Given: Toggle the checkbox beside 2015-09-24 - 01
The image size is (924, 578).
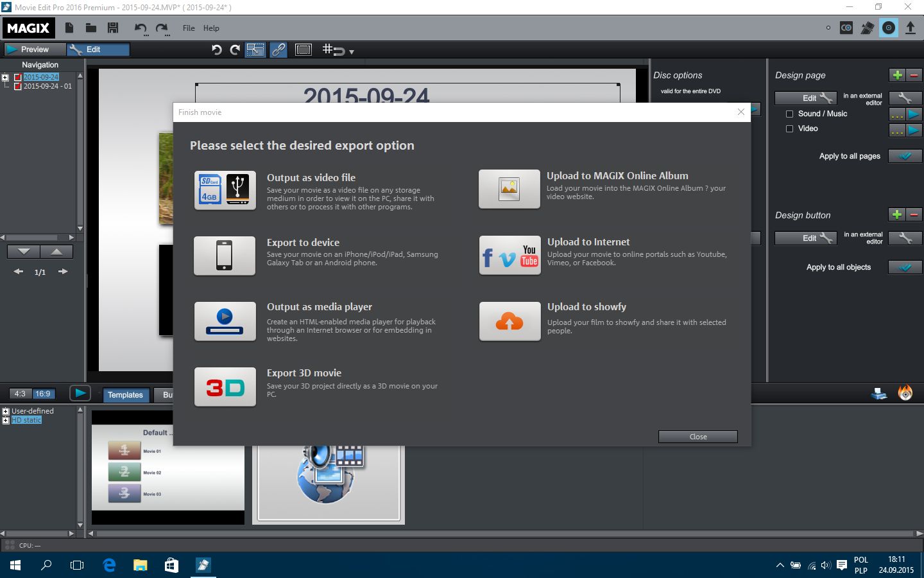Looking at the screenshot, I should coord(18,86).
